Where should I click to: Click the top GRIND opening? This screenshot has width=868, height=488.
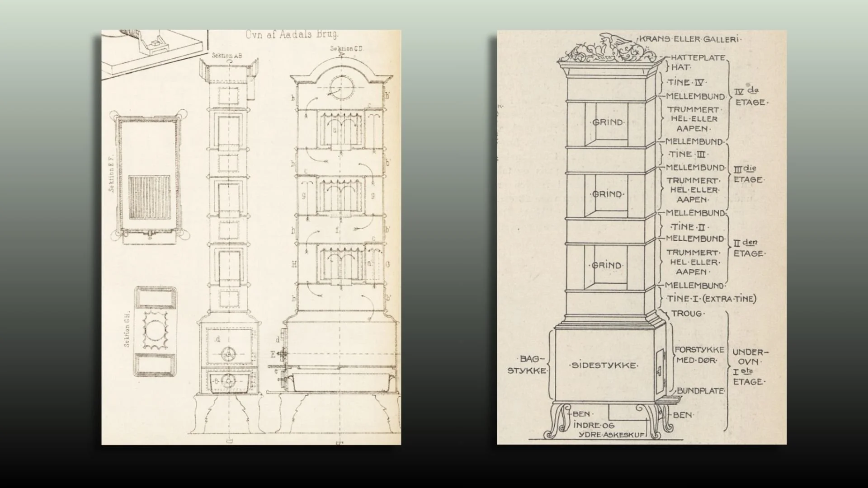[607, 122]
